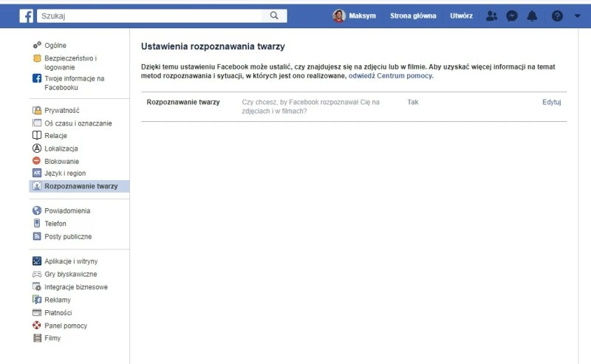
Task: Click the Reklamy icon
Action: (x=37, y=300)
